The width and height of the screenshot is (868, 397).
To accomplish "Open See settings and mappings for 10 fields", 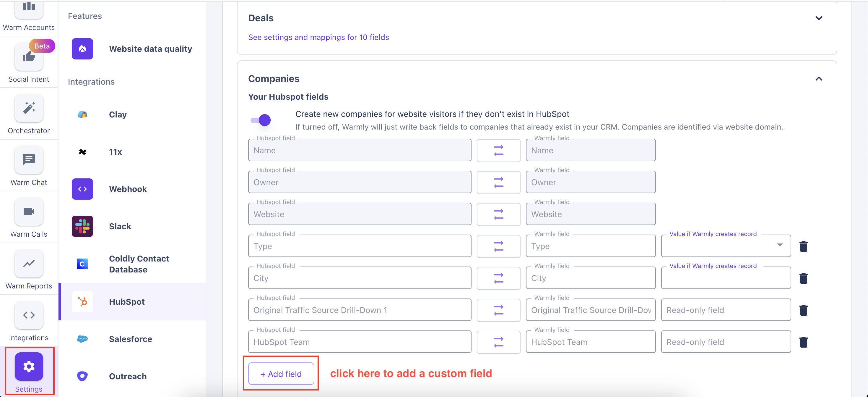I will point(318,38).
